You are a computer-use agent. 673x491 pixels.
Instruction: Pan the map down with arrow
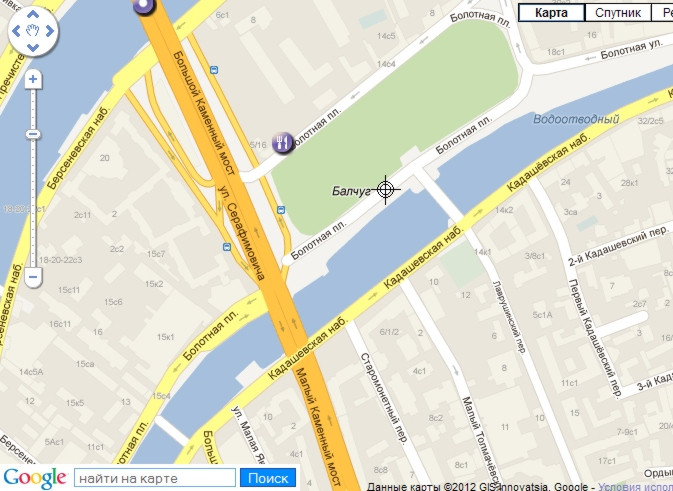click(33, 47)
